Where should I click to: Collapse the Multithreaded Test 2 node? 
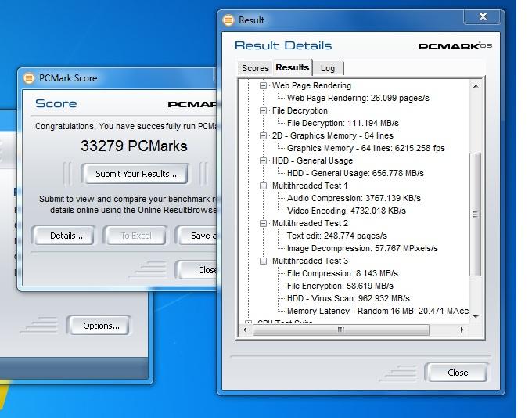[x=263, y=223]
